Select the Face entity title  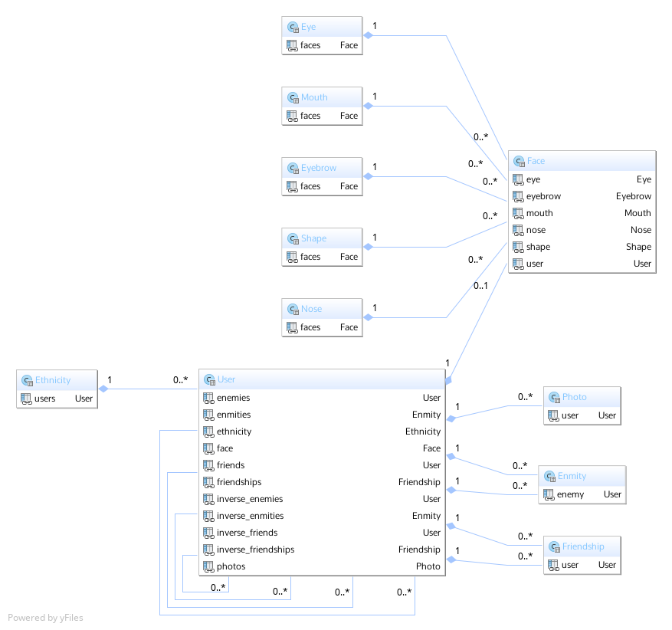(x=536, y=161)
